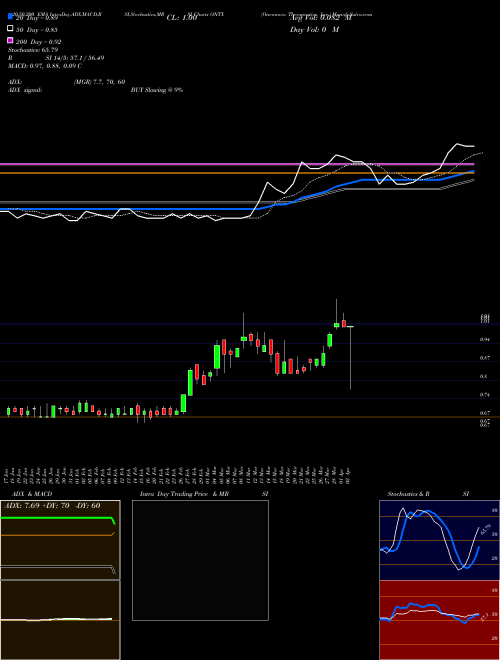The image size is (500, 660).
Task: Open the ADX green line chart panel
Action: pos(60,540)
